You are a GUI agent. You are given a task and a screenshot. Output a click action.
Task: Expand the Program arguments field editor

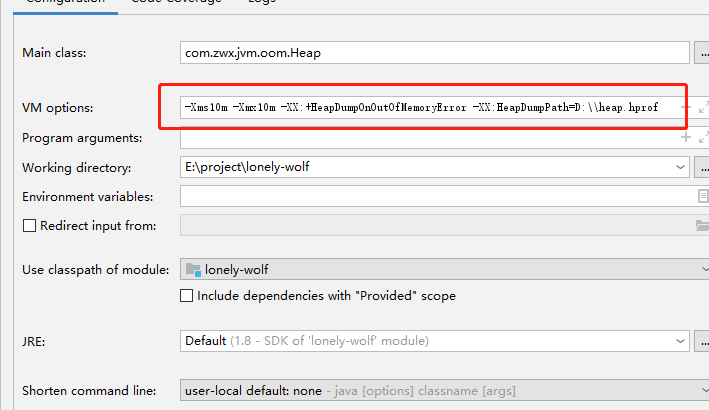703,137
